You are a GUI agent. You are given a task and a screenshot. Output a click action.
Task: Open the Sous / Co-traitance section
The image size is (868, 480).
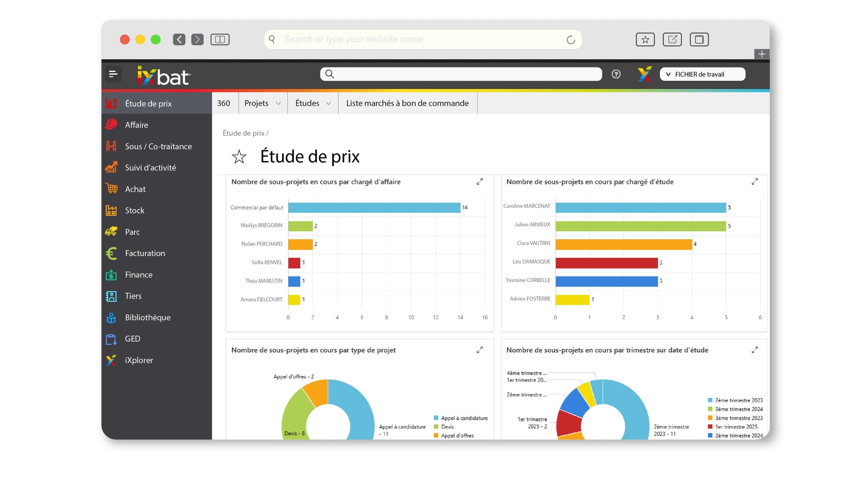tap(112, 146)
